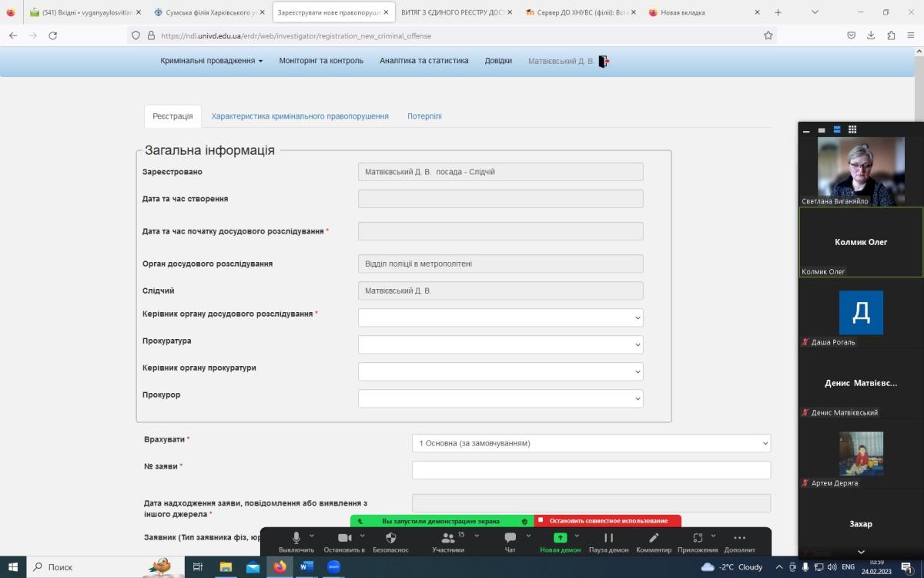The height and width of the screenshot is (578, 924).
Task: Bookmark page with star icon
Action: point(768,35)
